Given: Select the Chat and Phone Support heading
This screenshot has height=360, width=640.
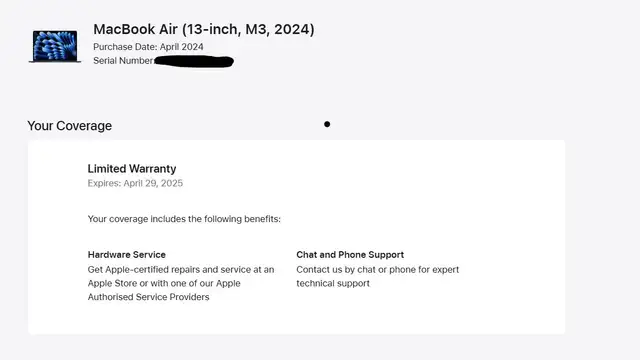Looking at the screenshot, I should [x=350, y=255].
